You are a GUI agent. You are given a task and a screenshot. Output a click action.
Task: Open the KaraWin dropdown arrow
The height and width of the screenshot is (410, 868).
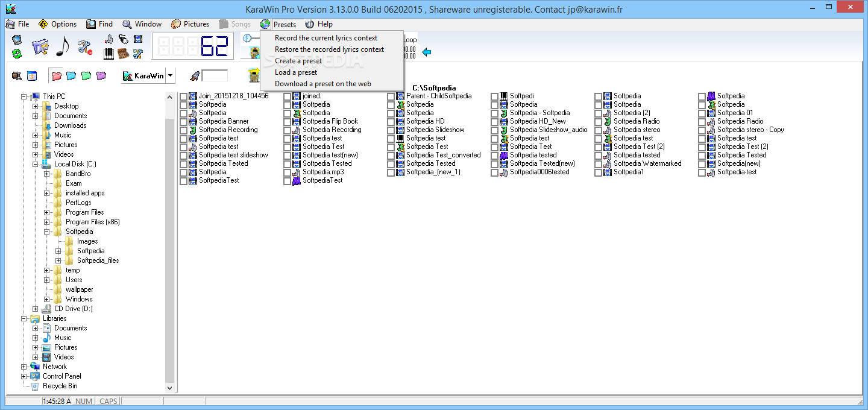click(x=171, y=76)
